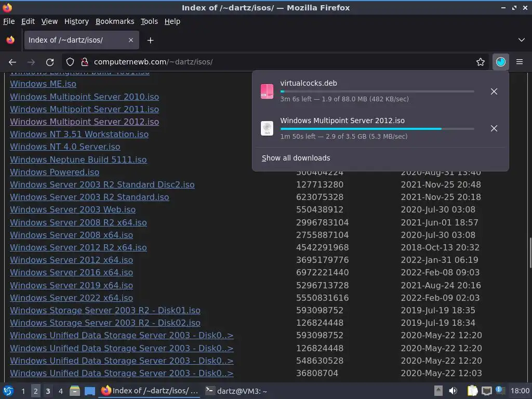The image size is (532, 399).
Task: Open the dartz@VM3 terminal taskbar entry
Action: tap(236, 391)
